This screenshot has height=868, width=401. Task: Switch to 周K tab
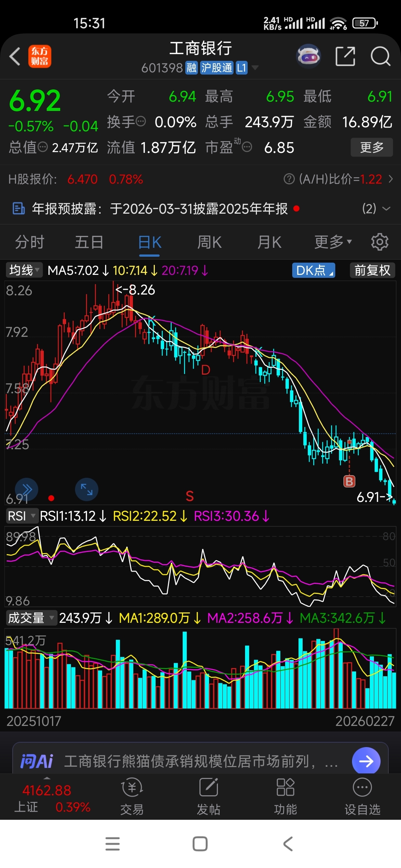point(209,242)
